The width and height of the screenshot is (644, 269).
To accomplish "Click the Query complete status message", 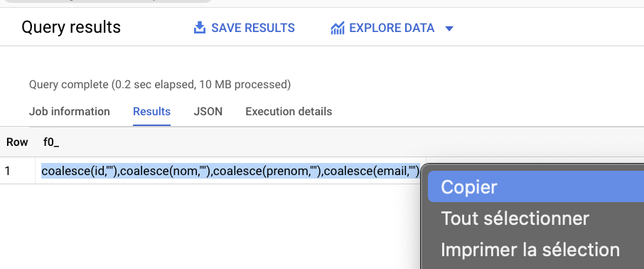I will 160,85.
